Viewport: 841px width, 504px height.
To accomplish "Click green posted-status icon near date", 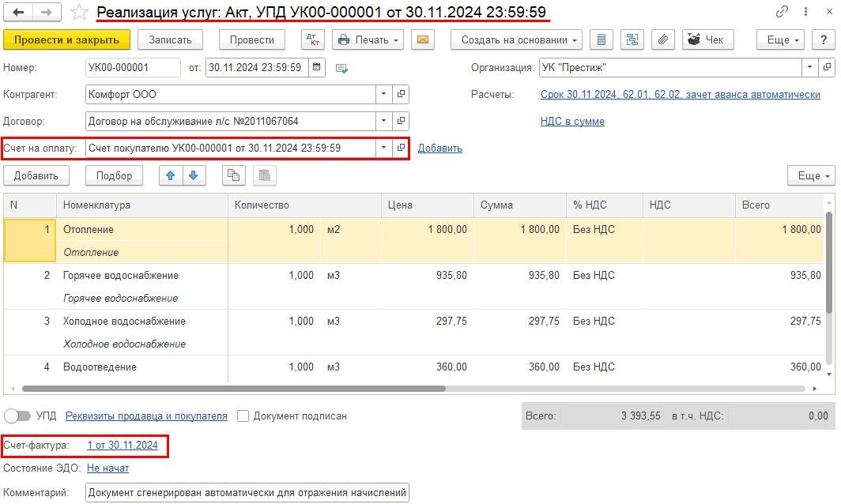I will tap(341, 68).
